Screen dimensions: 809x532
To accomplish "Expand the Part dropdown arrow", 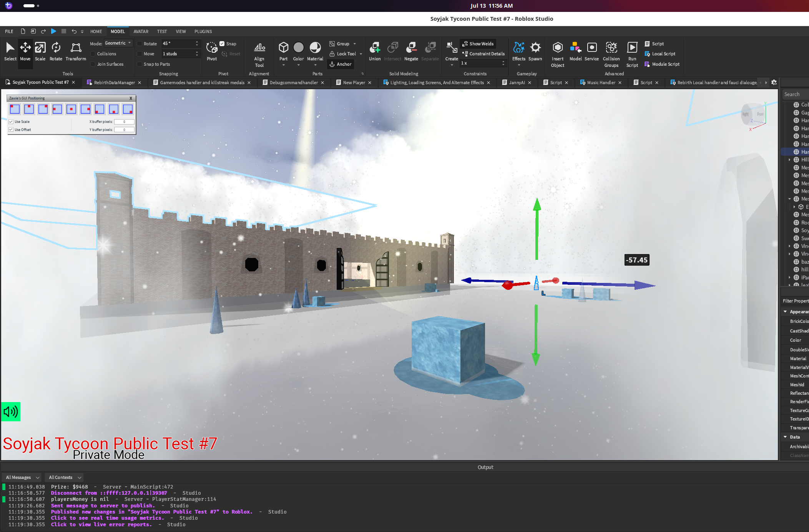I will pos(283,65).
